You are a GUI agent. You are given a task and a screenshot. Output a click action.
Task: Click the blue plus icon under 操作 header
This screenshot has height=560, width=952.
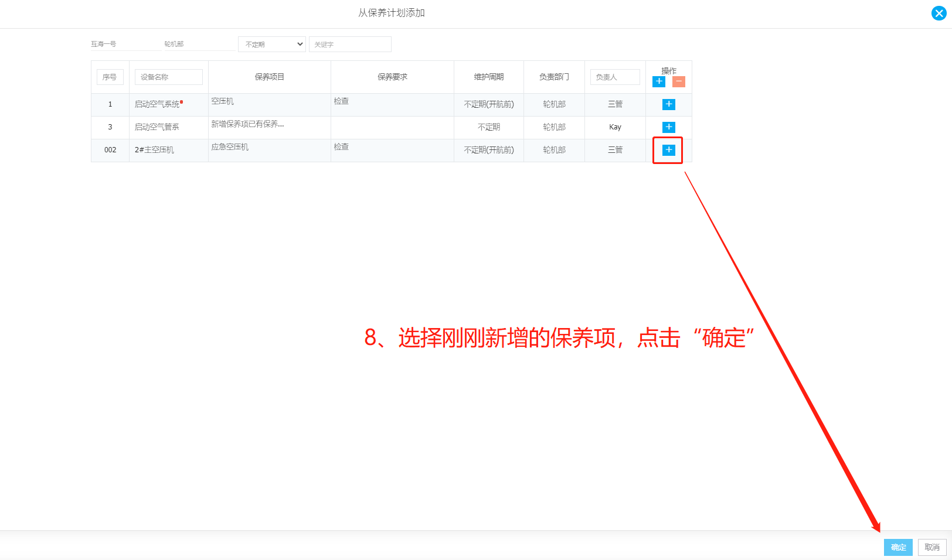659,81
